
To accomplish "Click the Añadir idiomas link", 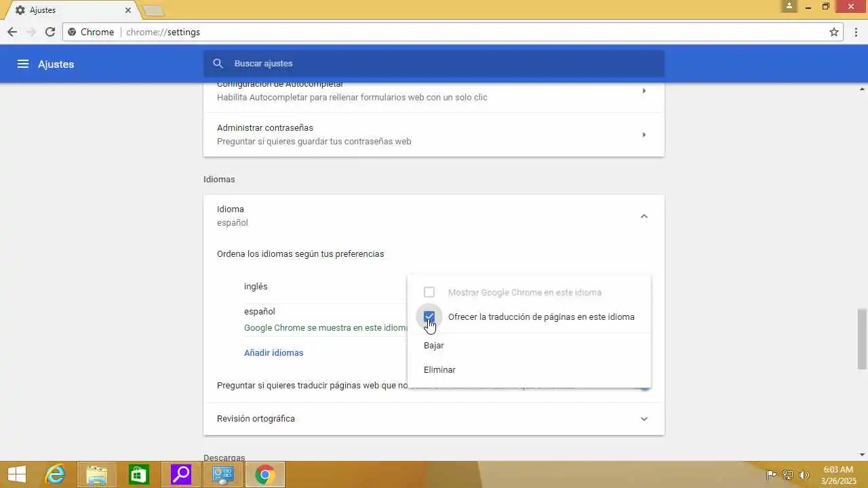I will click(x=273, y=353).
